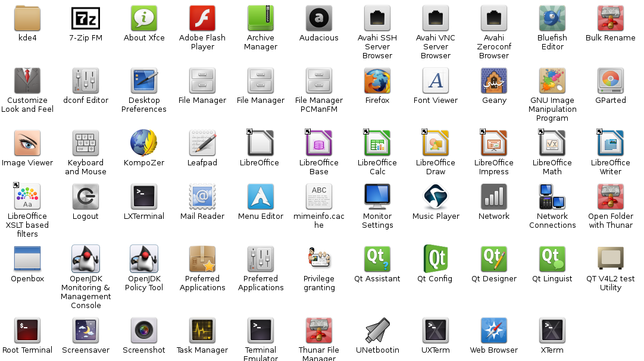This screenshot has height=361, width=644.
Task: Open LibreOffice XSLT based filters
Action: point(27,196)
